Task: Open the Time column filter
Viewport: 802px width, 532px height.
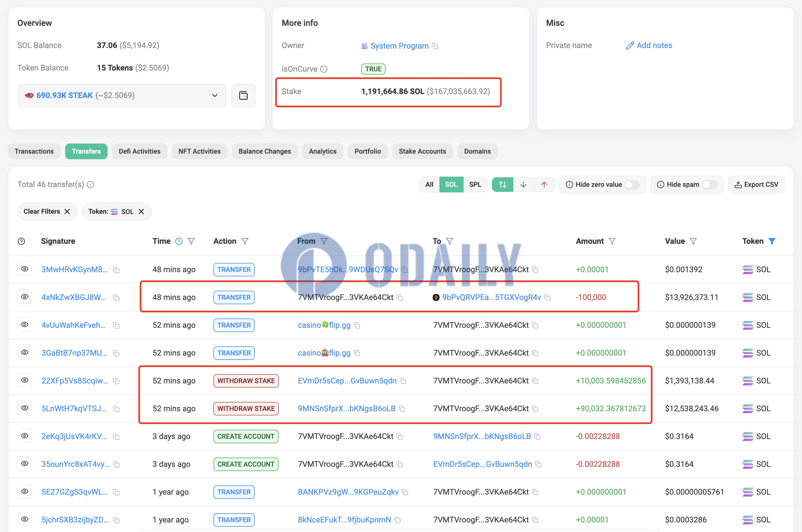Action: click(x=191, y=241)
